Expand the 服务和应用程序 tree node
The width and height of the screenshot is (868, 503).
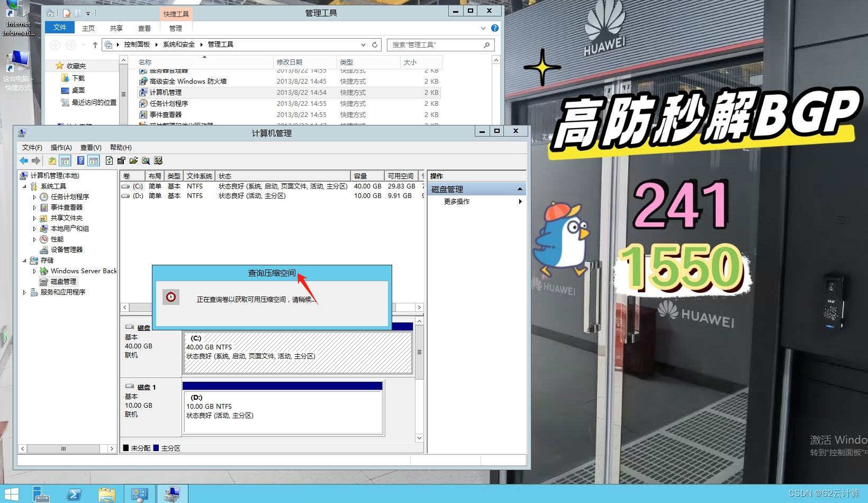[24, 292]
